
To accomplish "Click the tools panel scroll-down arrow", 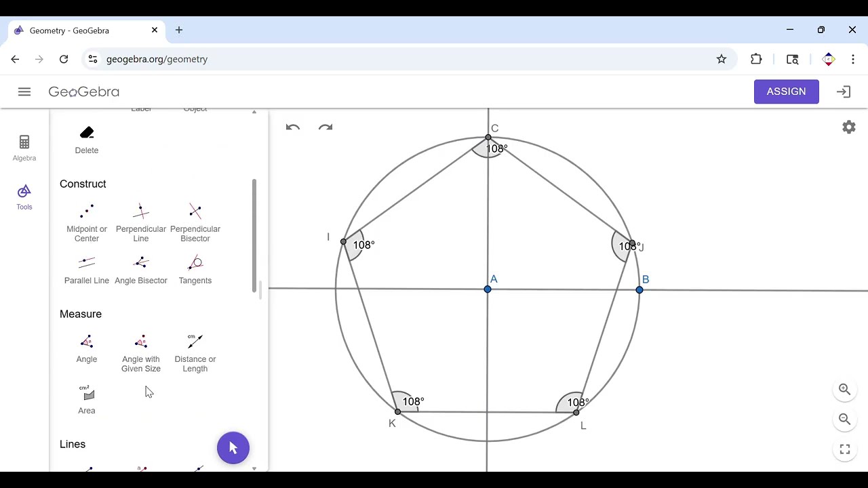I will [254, 468].
